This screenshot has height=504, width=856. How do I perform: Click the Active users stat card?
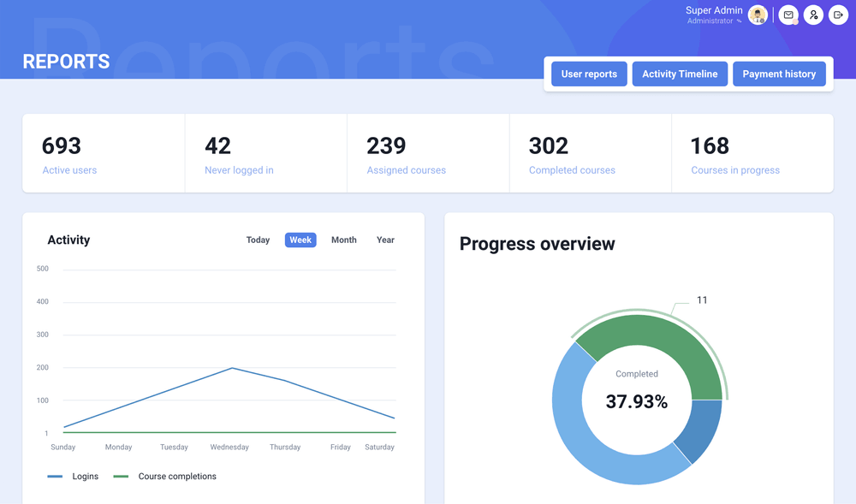(x=103, y=154)
